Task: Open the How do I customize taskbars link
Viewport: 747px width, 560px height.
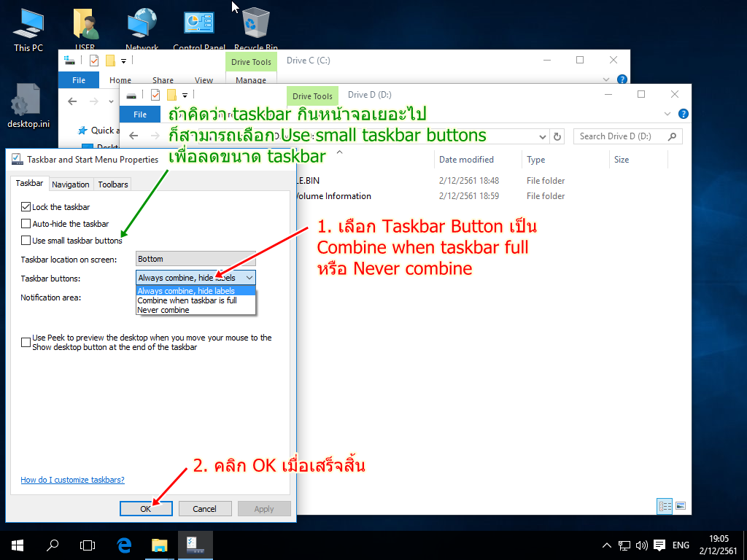Action: (x=72, y=480)
